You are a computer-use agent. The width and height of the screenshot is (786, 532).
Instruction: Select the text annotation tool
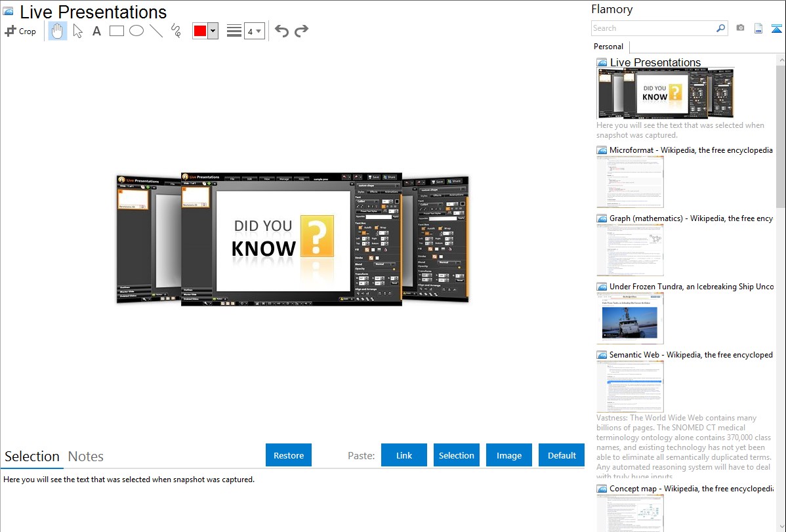[x=96, y=31]
